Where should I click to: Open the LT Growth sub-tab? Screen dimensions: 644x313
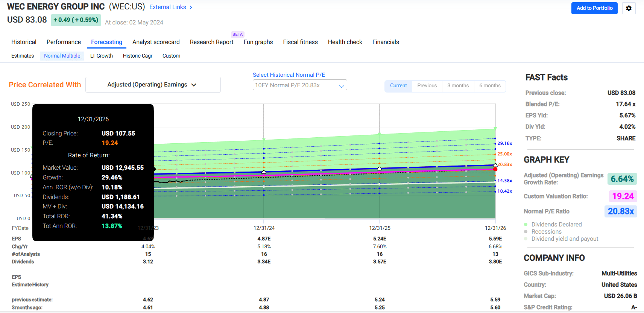point(101,56)
